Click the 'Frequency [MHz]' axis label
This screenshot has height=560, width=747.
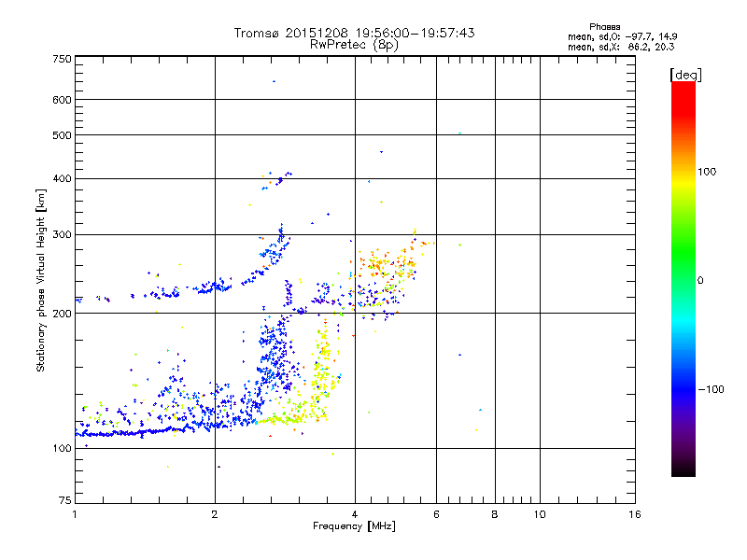coord(354,526)
